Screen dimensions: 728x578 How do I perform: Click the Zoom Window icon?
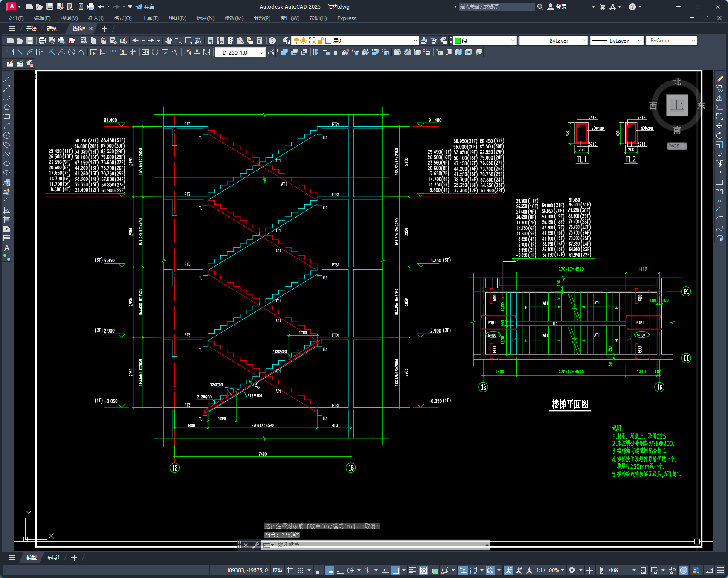(x=189, y=41)
